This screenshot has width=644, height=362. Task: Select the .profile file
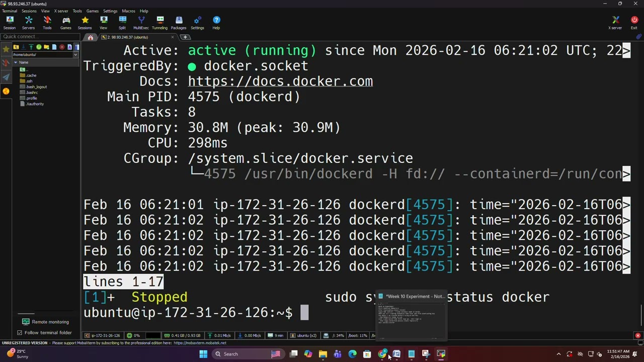pos(28,98)
